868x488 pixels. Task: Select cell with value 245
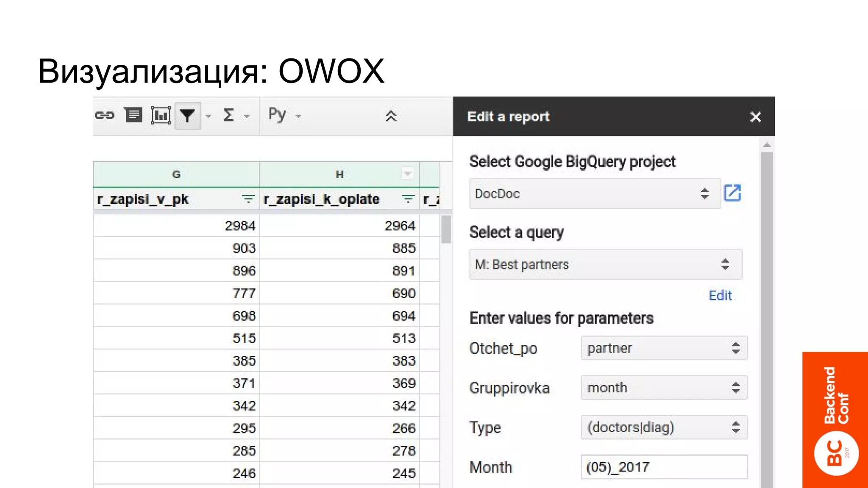point(339,473)
